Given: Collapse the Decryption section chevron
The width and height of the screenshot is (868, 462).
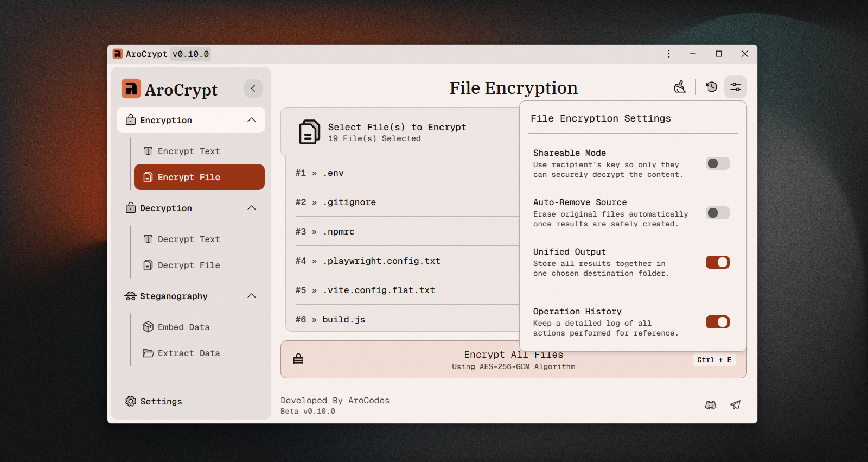Looking at the screenshot, I should tap(252, 208).
